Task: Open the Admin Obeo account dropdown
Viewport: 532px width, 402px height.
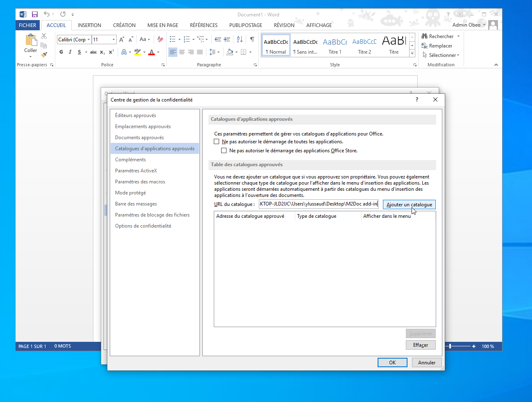Action: pyautogui.click(x=484, y=25)
